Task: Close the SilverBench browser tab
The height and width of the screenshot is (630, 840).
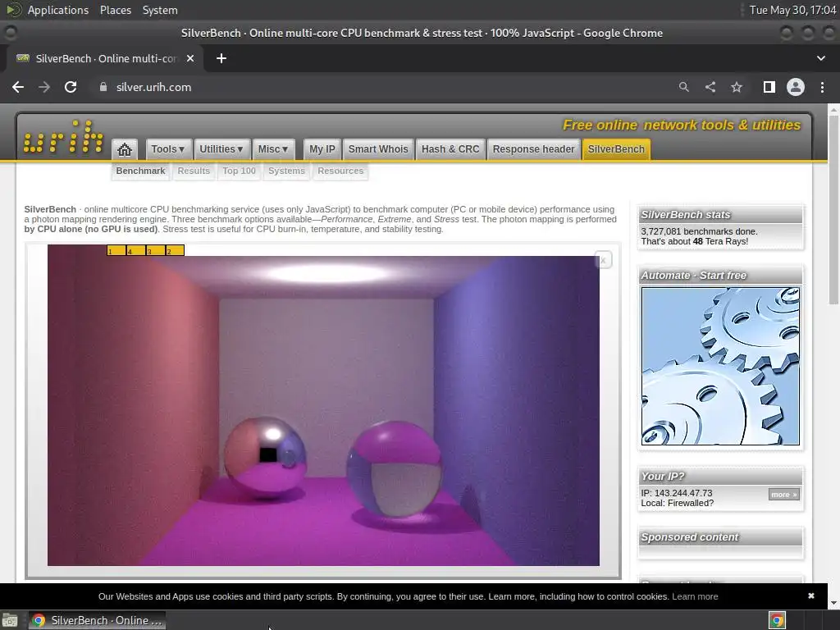Action: pyautogui.click(x=190, y=58)
